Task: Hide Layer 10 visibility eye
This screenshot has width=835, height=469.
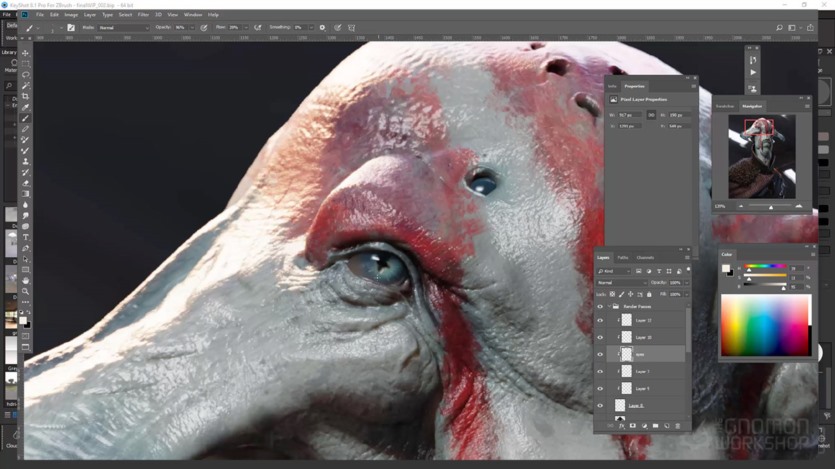Action: point(600,338)
